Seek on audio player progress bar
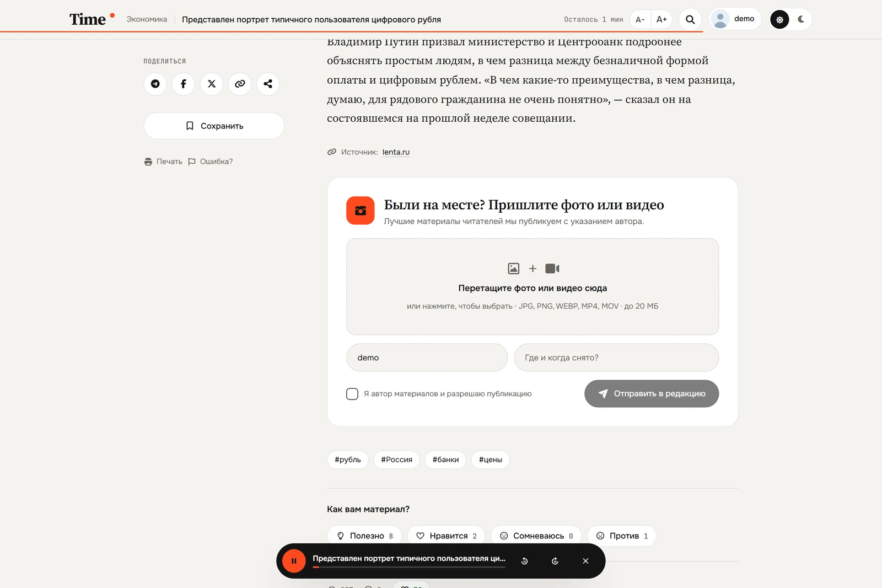The image size is (882, 588). [x=409, y=567]
